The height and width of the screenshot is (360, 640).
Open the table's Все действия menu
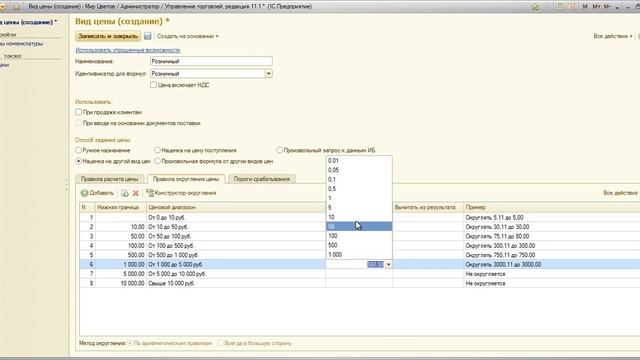point(621,193)
